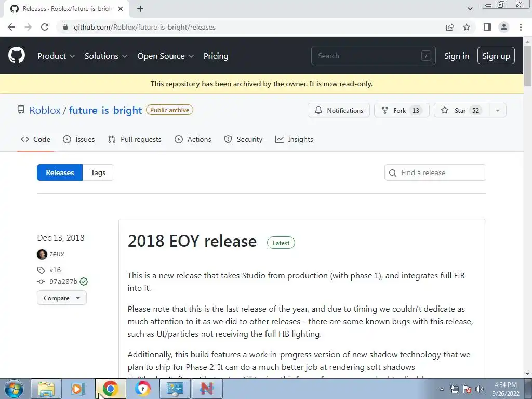Screen dimensions: 532x399
Task: Switch to the Code tab
Action: coord(35,139)
